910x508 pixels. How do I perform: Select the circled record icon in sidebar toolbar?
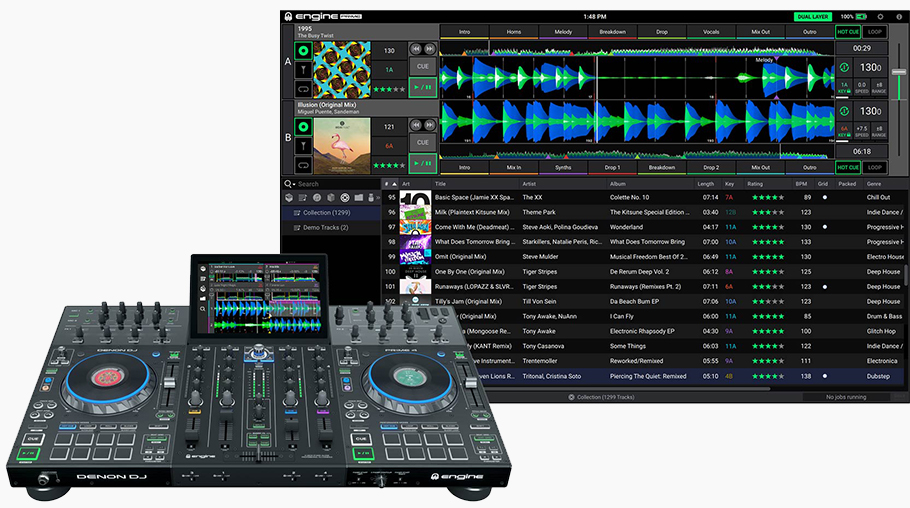coord(345,198)
